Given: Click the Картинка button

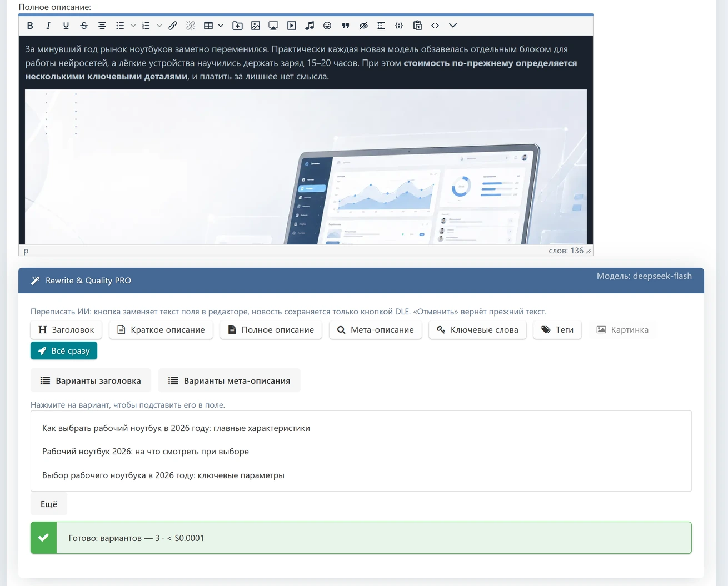Looking at the screenshot, I should tap(622, 330).
